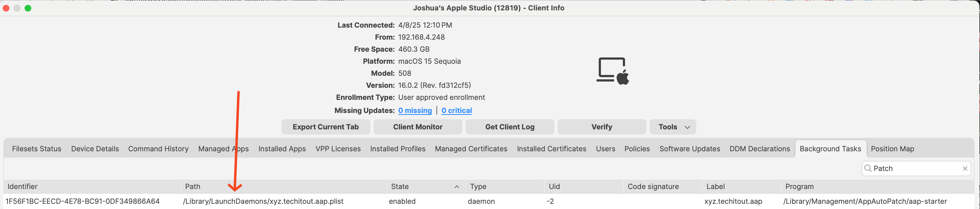Click the Verify button

pyautogui.click(x=602, y=127)
